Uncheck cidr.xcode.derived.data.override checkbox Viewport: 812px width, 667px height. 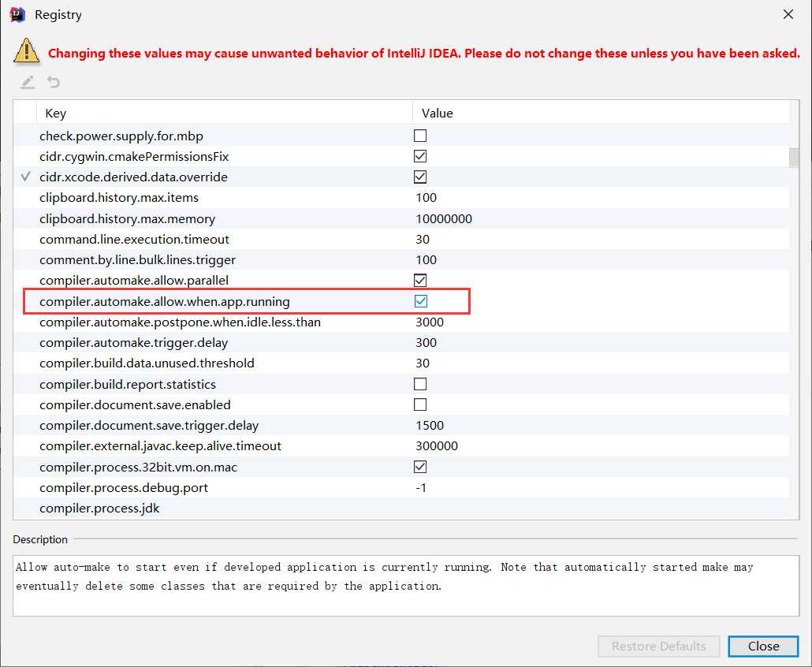pyautogui.click(x=420, y=177)
